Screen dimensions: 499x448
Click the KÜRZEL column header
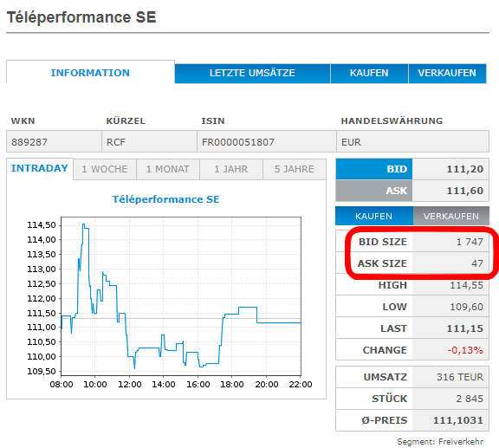[x=126, y=120]
